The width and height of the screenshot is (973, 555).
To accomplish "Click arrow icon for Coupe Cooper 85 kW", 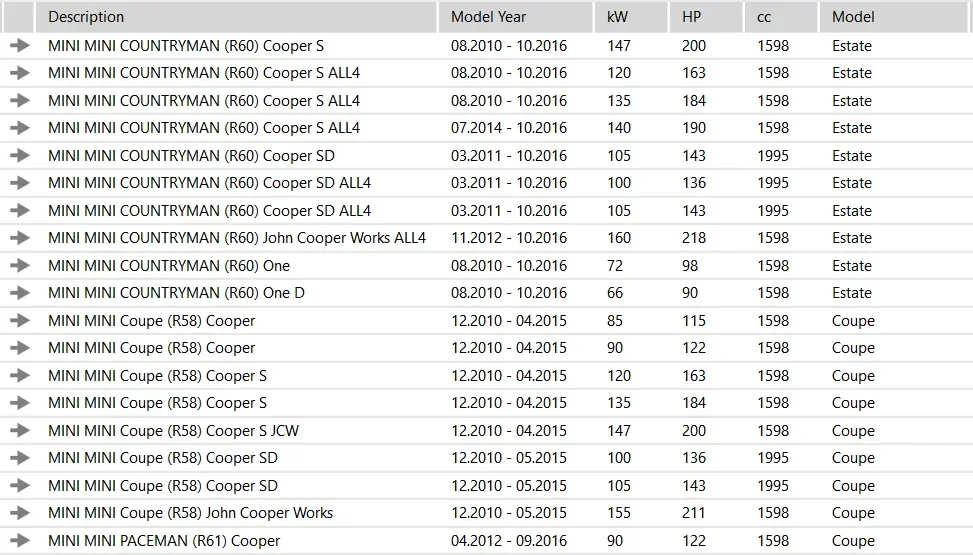I will [20, 320].
